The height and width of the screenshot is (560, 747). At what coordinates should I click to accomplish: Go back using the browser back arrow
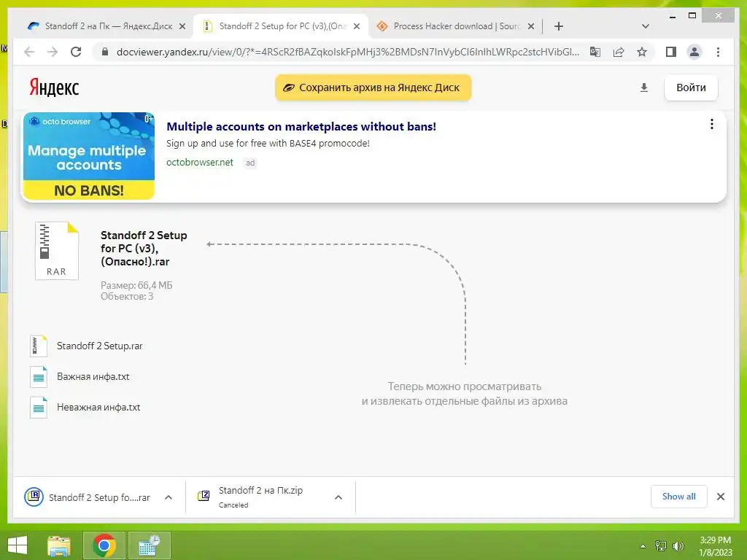coord(29,52)
